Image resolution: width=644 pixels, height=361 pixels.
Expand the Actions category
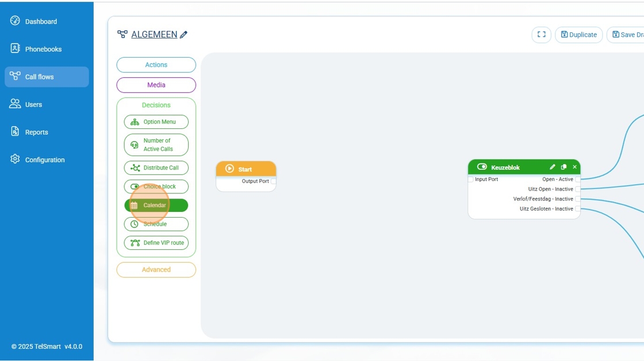[x=156, y=65]
